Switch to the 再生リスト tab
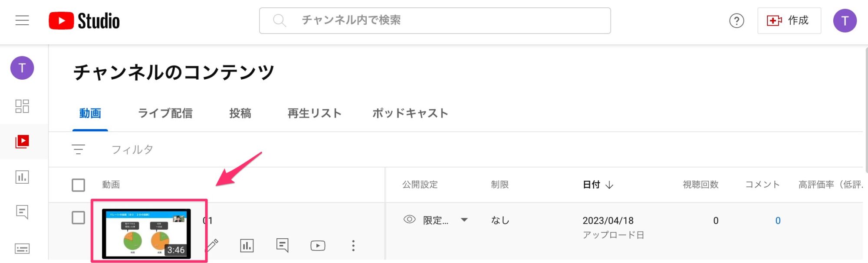The height and width of the screenshot is (263, 868). (x=315, y=113)
